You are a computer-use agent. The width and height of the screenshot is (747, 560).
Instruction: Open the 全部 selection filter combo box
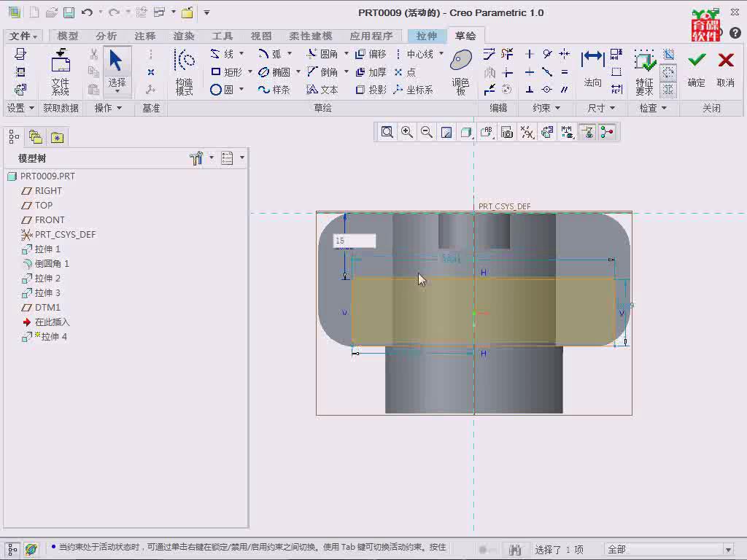669,550
